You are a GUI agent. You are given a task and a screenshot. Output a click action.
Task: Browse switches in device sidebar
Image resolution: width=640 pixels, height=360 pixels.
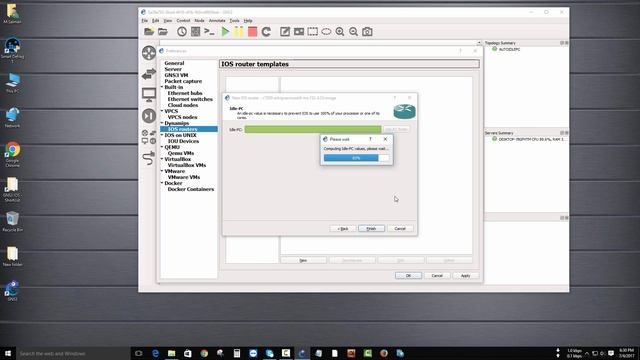coord(149,74)
